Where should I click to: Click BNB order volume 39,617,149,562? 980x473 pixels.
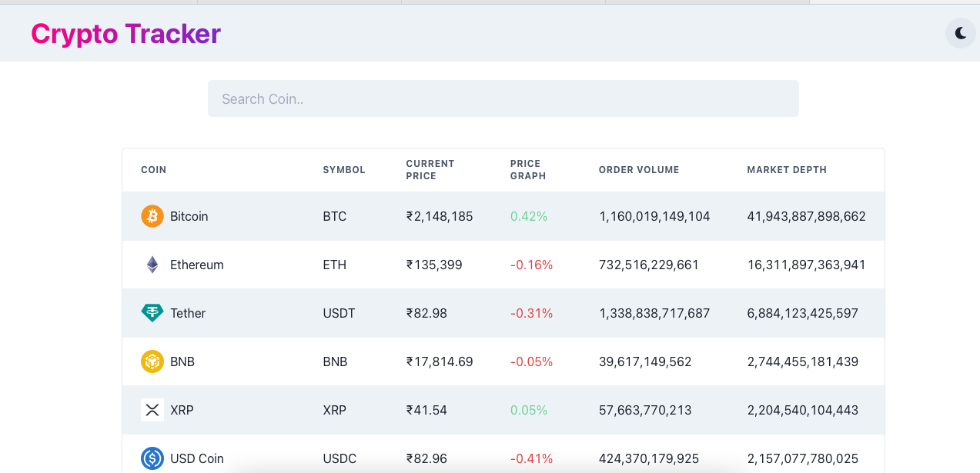tap(645, 361)
